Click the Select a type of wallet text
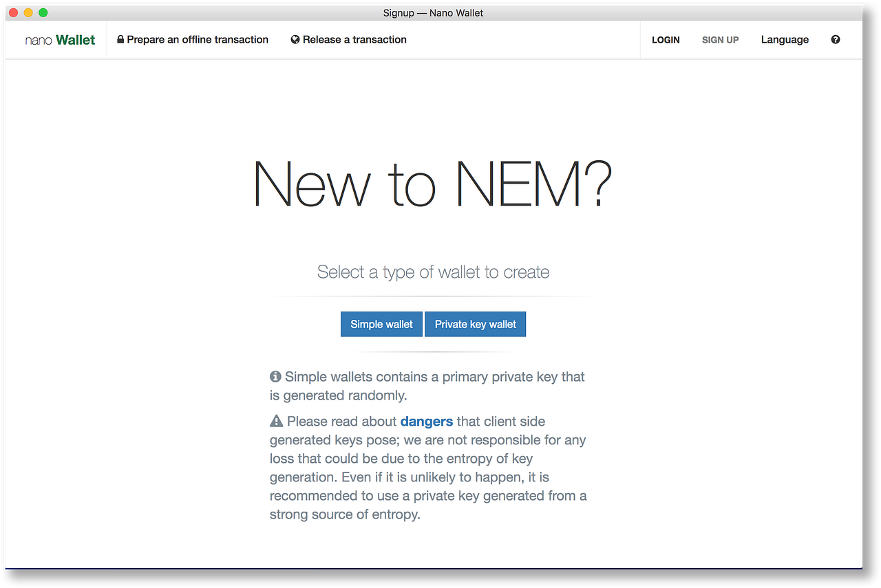 click(433, 272)
